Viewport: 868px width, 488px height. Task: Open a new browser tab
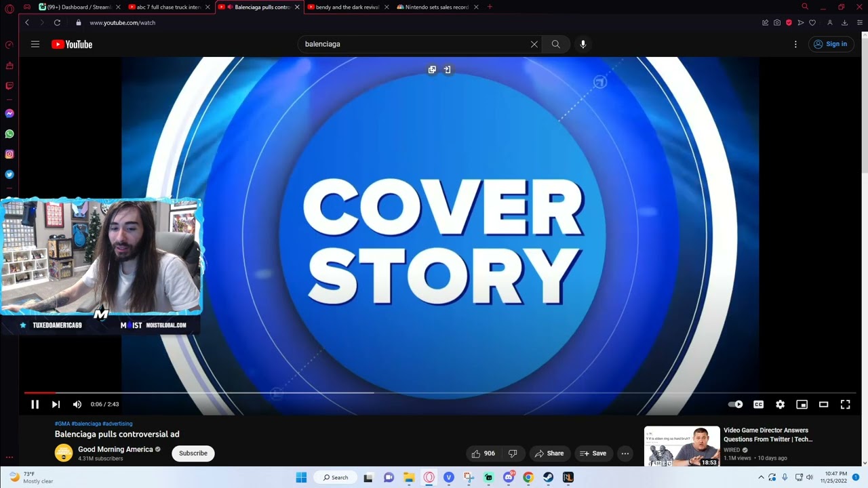pyautogui.click(x=490, y=7)
